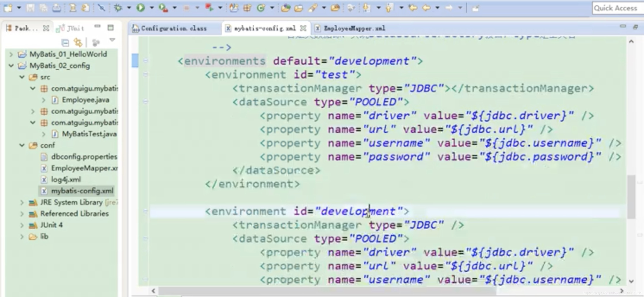
Task: Click Collapse All in Package Explorer
Action: [65, 43]
